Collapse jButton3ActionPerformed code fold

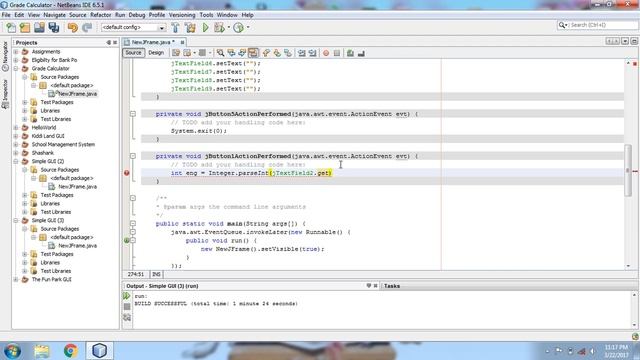pos(133,114)
